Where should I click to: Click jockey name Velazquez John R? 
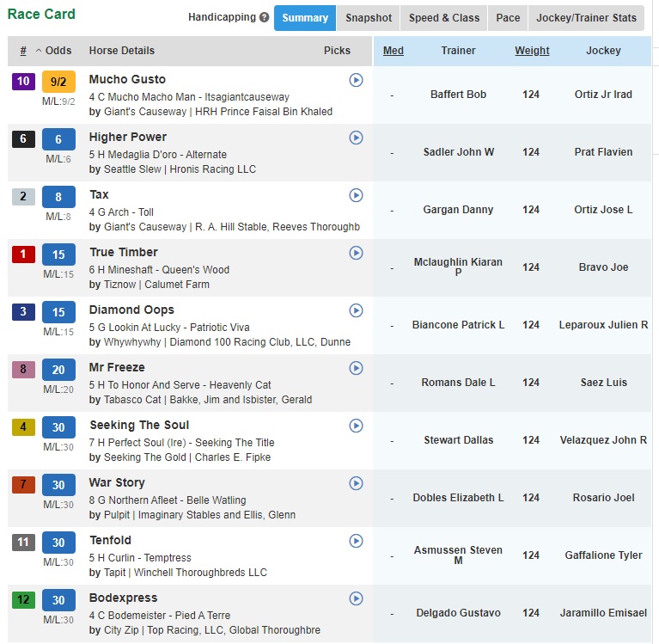603,440
